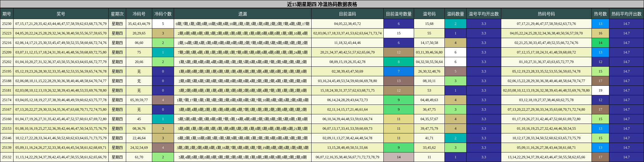644x162 pixels.
Task: Click period cell 25223
Action: [x=7, y=33]
